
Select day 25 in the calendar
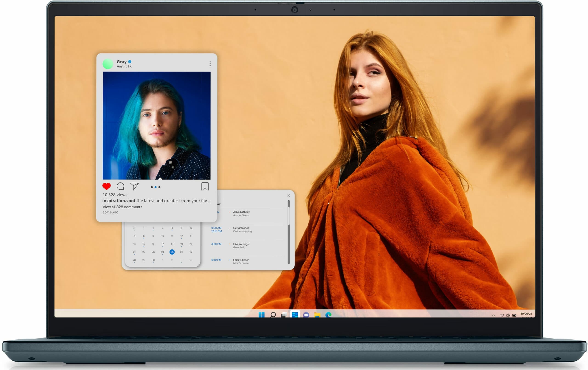coord(172,252)
